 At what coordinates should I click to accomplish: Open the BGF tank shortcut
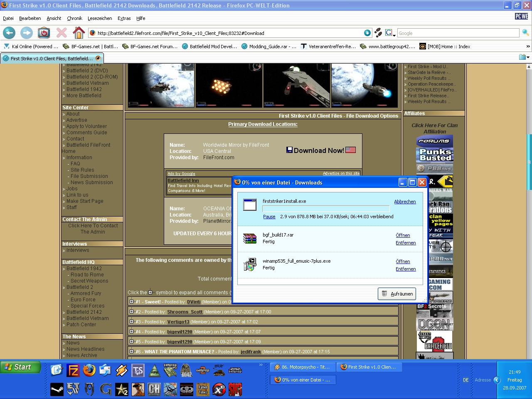point(219,370)
